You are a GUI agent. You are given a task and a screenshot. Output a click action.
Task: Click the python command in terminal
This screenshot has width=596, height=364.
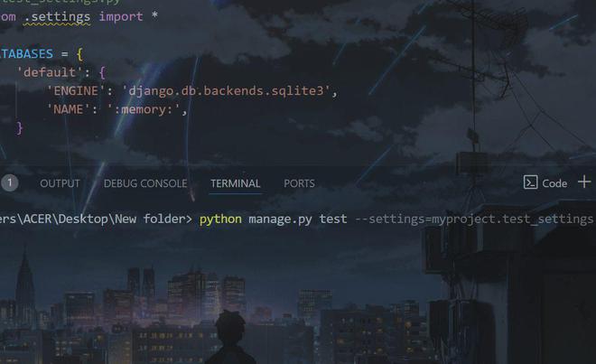[x=220, y=219]
